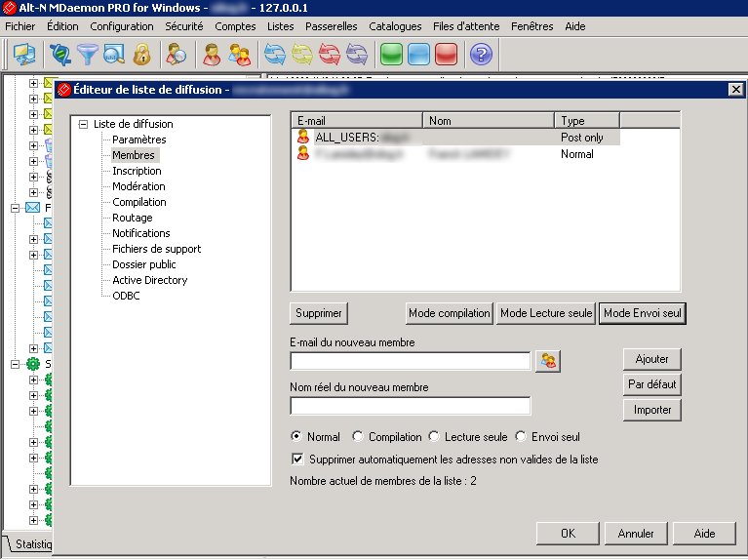Screen dimensions: 748x560
Task: Click the Ajouter button
Action: click(651, 359)
